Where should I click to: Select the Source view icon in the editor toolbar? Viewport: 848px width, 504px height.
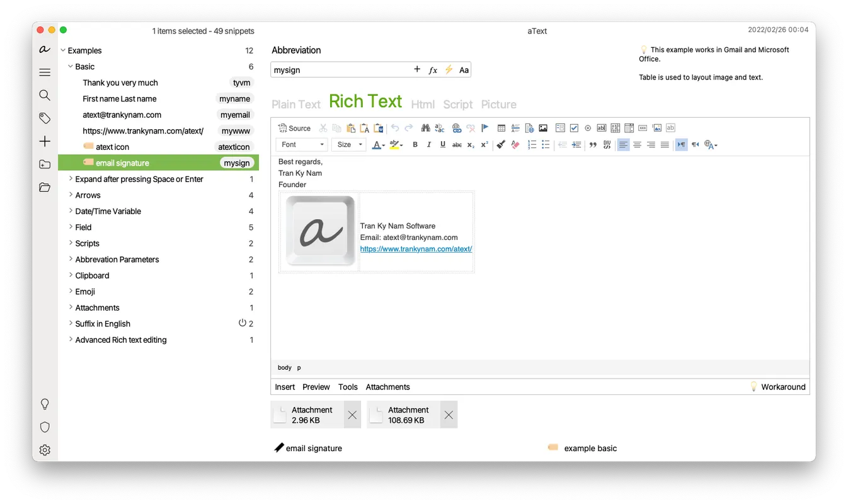click(x=294, y=128)
